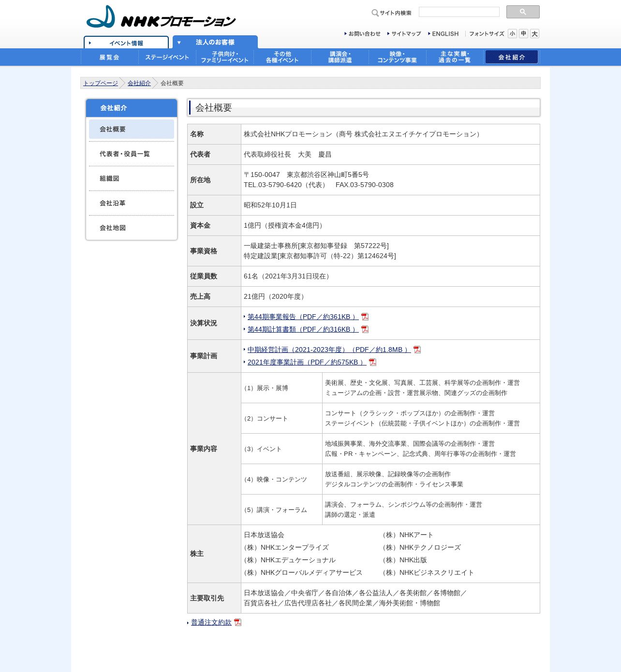
Task: Open the 普通注文約款 link
Action: point(211,622)
